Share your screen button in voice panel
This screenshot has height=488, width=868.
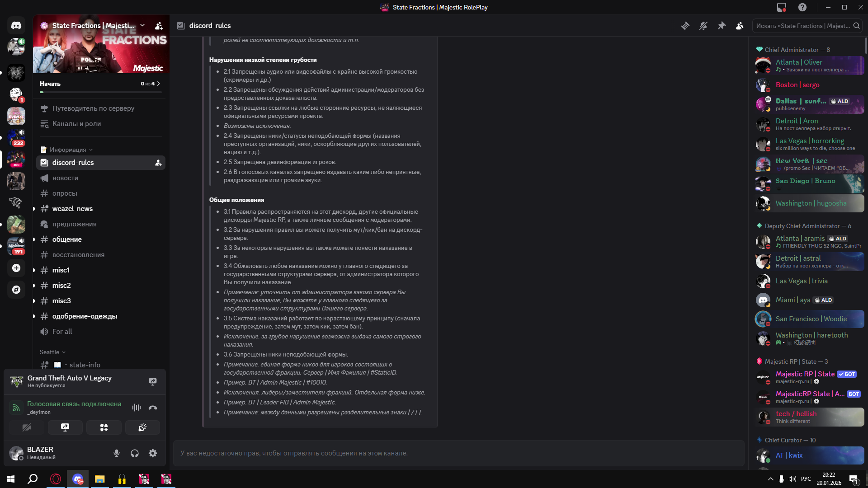[65, 427]
